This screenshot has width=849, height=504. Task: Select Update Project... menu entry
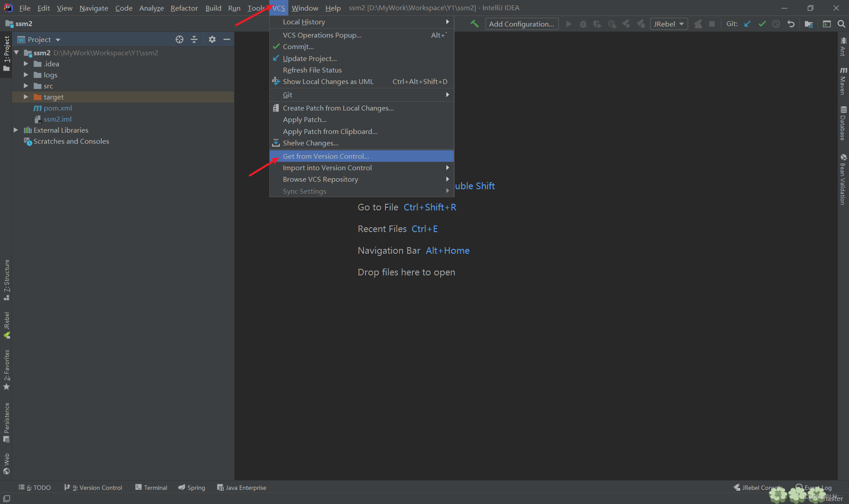point(362,58)
